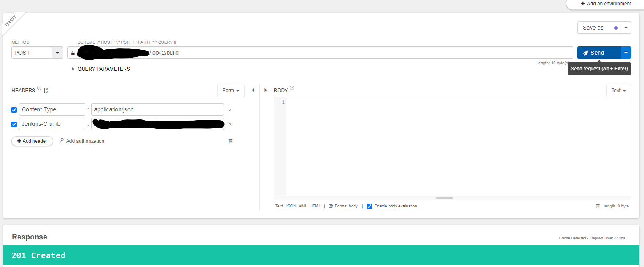The width and height of the screenshot is (644, 267).
Task: Click the body editor resize handle
Action: [x=444, y=198]
